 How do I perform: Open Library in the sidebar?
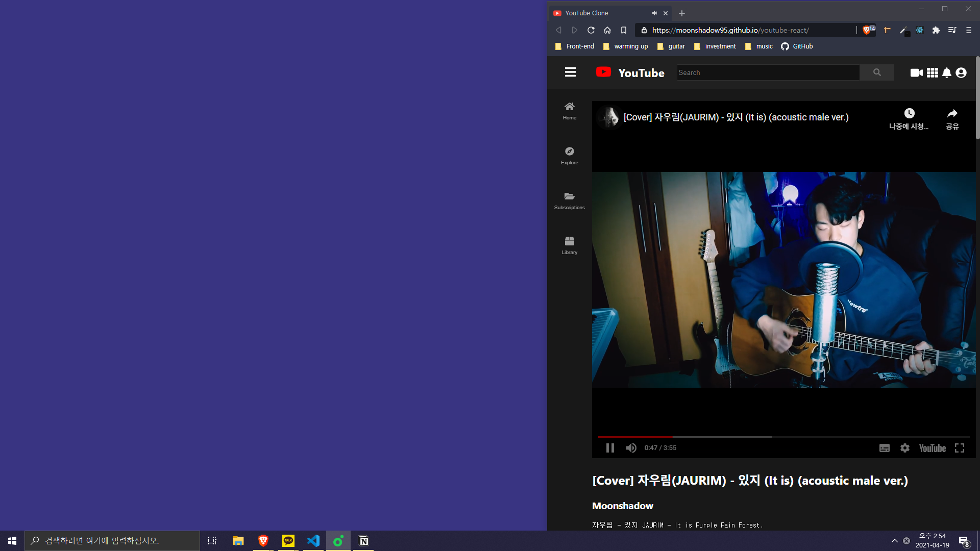(x=570, y=245)
